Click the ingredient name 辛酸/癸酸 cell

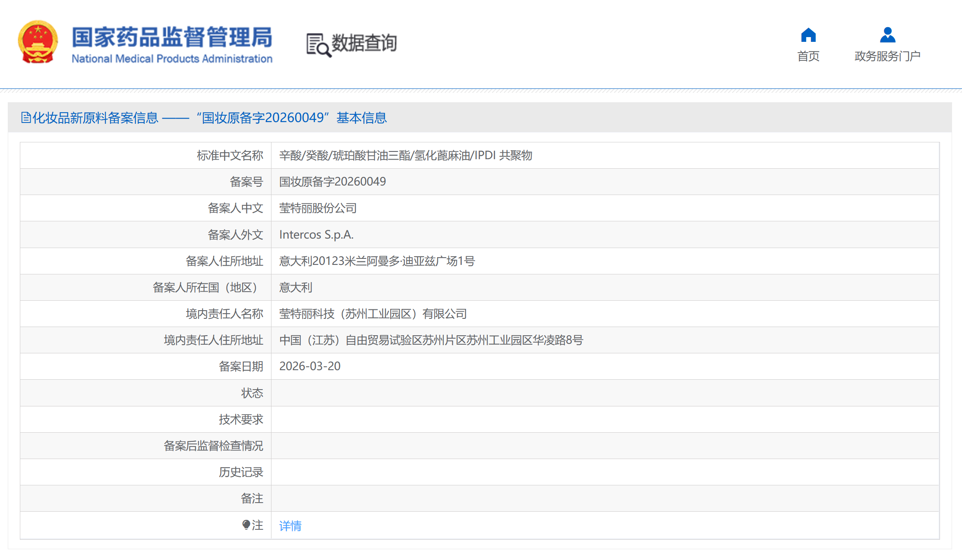click(x=405, y=155)
